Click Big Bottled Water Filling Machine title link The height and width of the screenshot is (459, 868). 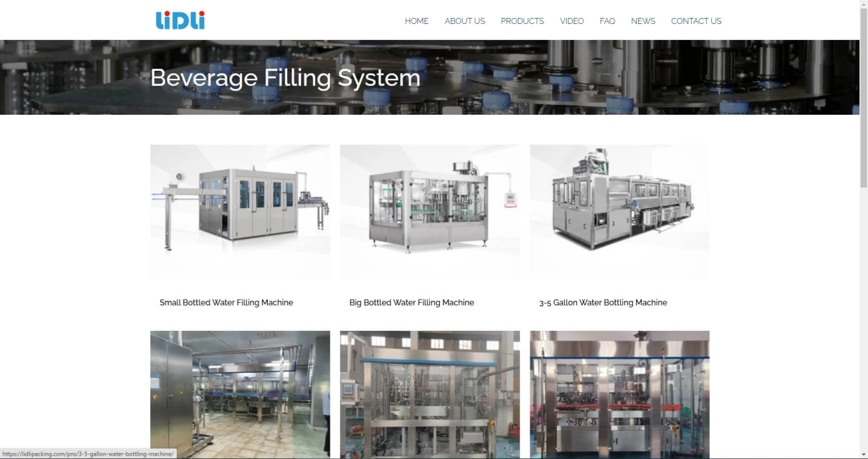pyautogui.click(x=411, y=303)
